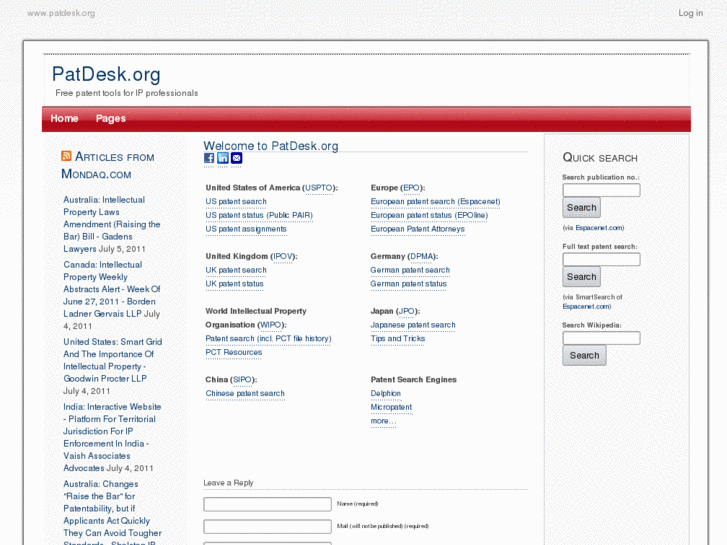Open India Interactive Website article
Image resolution: width=727 pixels, height=545 pixels.
click(x=112, y=437)
